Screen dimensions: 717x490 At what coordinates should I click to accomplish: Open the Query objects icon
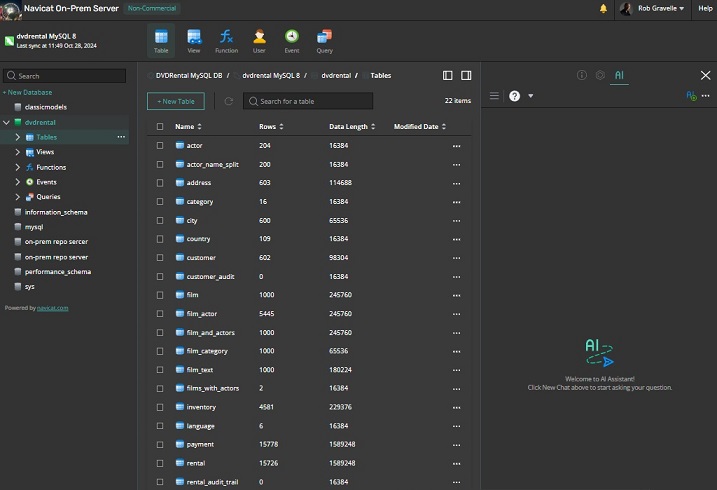coord(325,41)
